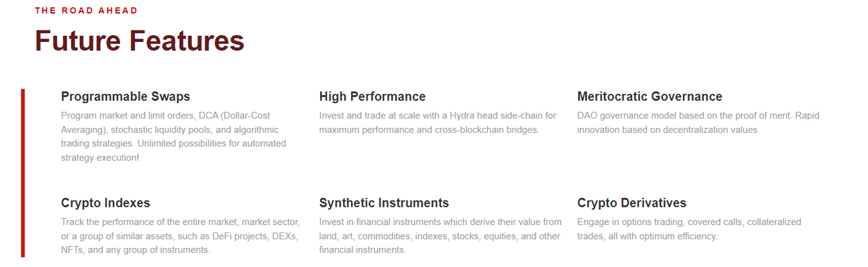The image size is (868, 267).
Task: Click the Crypto Derivatives heading
Action: (632, 203)
